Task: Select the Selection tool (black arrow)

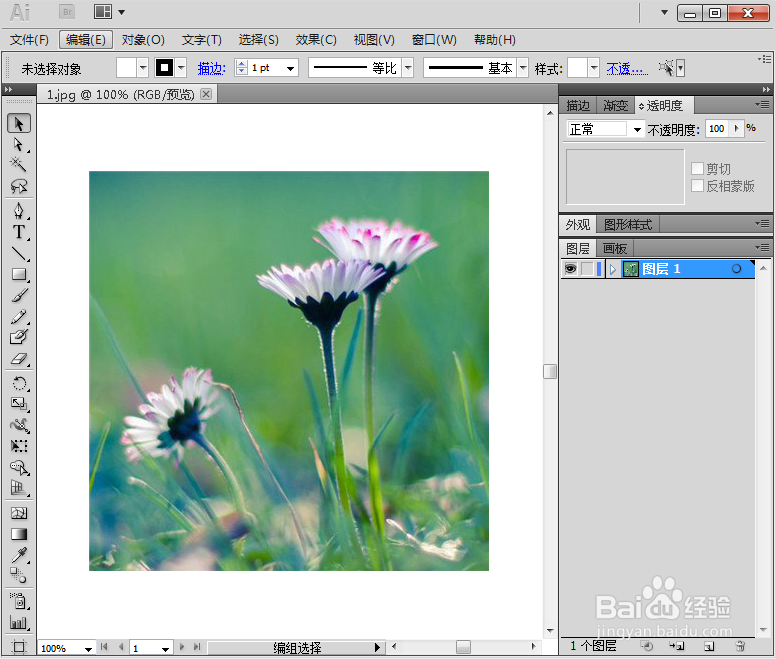Action: click(19, 124)
